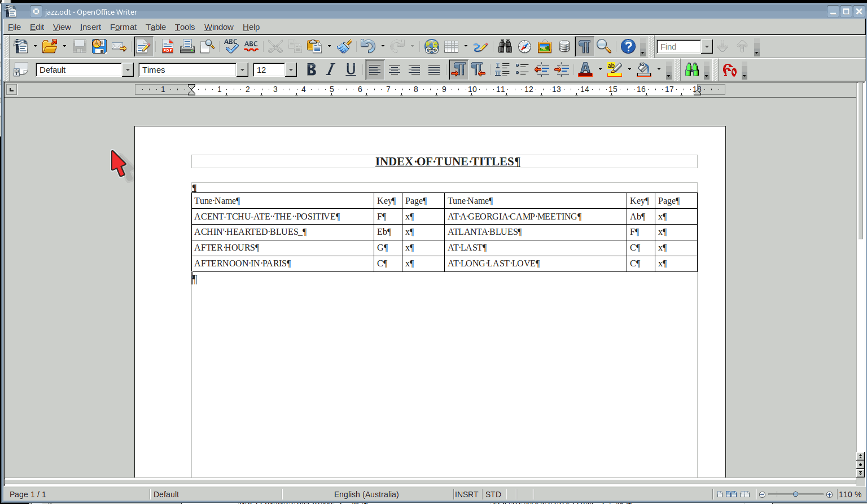
Task: Open Page Preview
Action: [207, 46]
